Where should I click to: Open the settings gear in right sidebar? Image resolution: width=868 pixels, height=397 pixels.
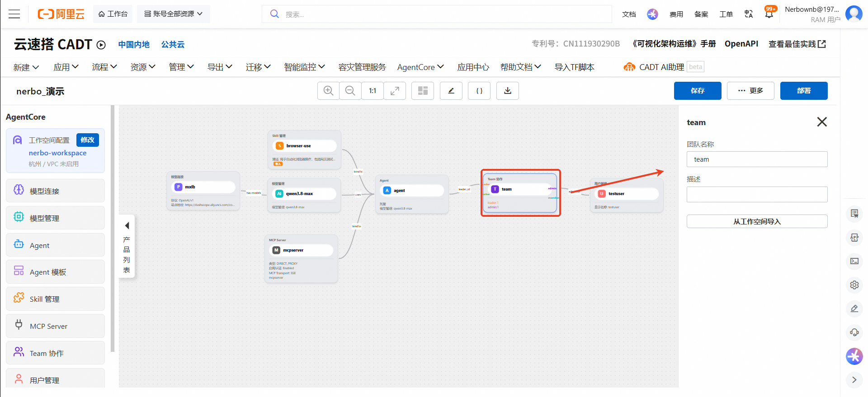pyautogui.click(x=854, y=285)
